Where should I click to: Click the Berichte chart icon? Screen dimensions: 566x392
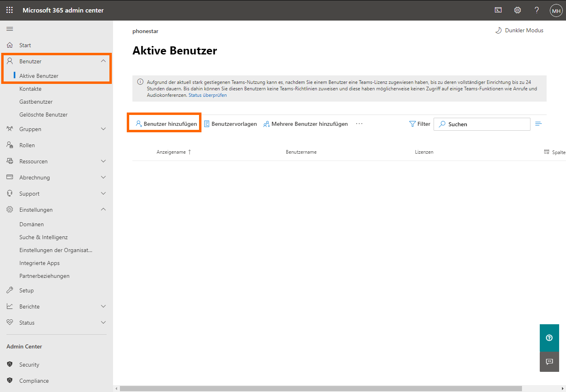(10, 306)
